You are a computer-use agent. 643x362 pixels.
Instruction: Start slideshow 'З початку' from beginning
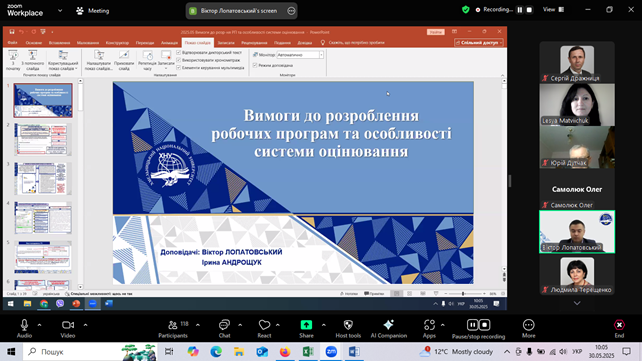click(13, 60)
